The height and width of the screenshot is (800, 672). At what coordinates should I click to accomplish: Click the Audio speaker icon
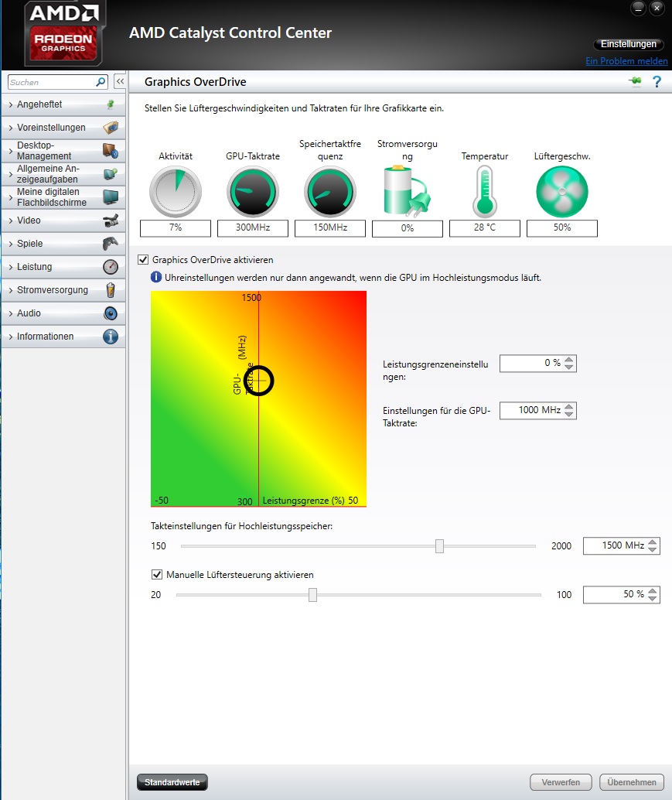[111, 313]
